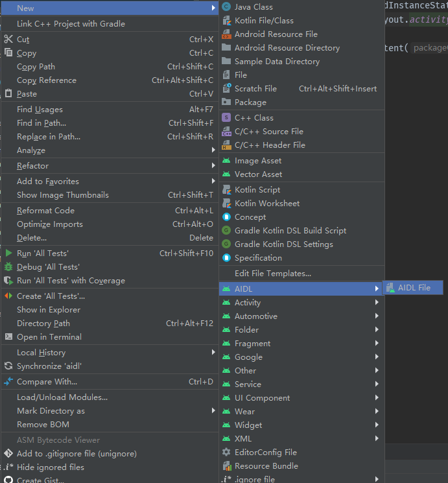This screenshot has height=483, width=448.
Task: Click the Gradle Kotlin DSL Build Script icon
Action: pyautogui.click(x=226, y=230)
